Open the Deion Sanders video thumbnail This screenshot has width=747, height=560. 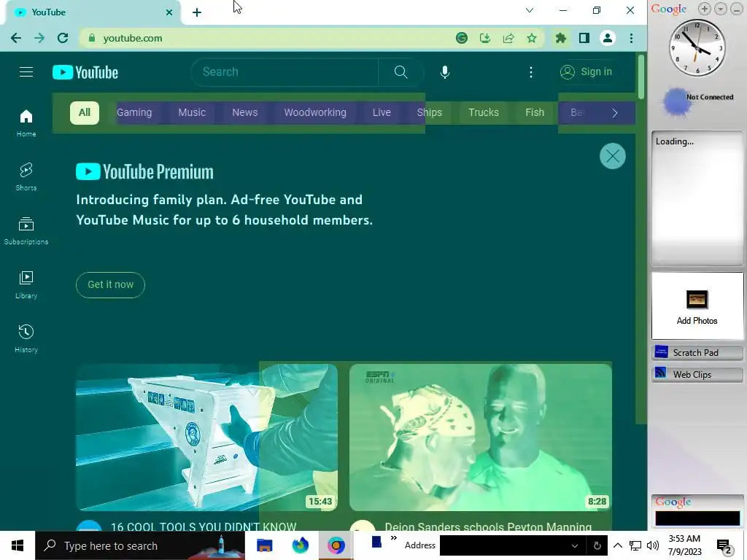(481, 437)
